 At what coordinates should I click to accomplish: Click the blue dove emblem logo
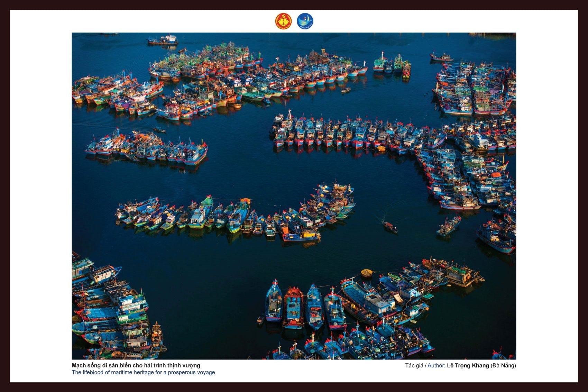point(305,21)
